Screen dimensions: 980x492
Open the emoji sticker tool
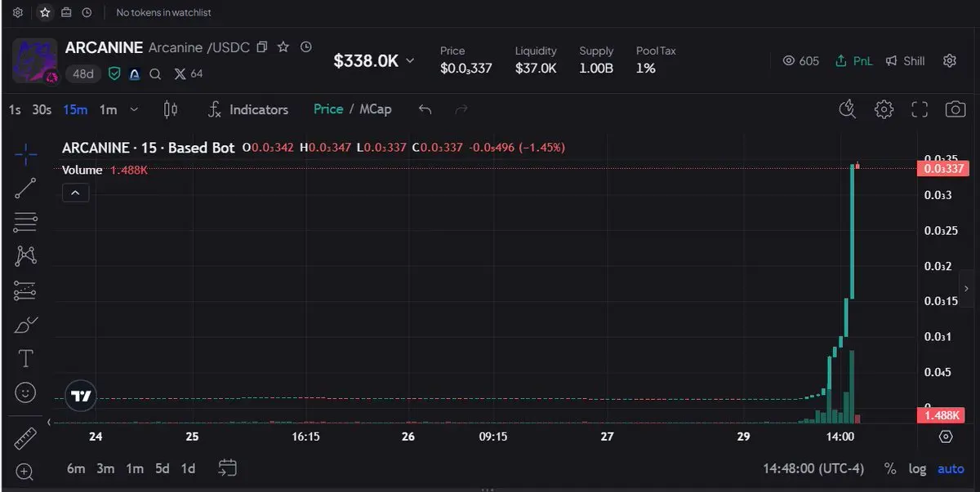(x=25, y=393)
